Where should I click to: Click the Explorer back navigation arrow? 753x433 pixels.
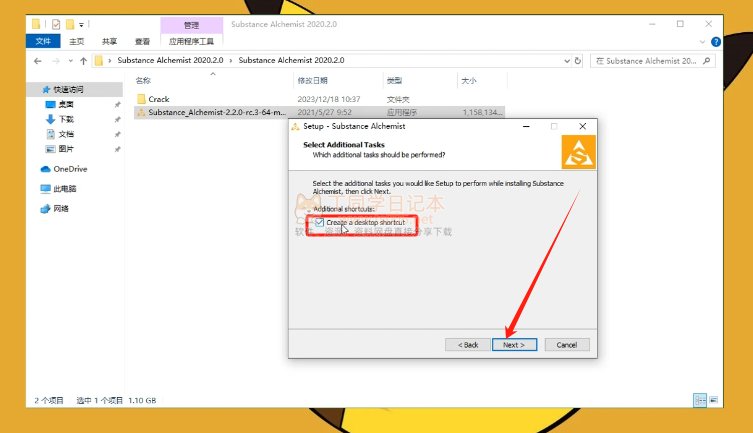[x=37, y=61]
